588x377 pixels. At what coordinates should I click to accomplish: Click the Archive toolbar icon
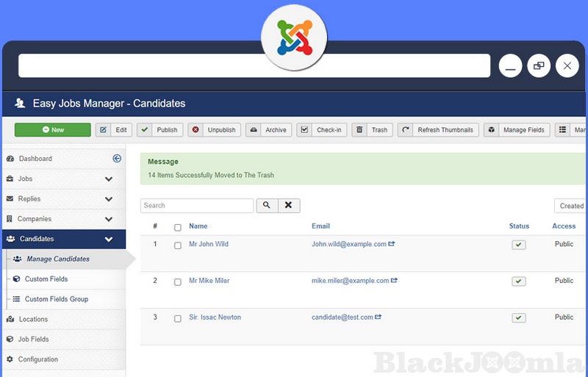point(254,130)
